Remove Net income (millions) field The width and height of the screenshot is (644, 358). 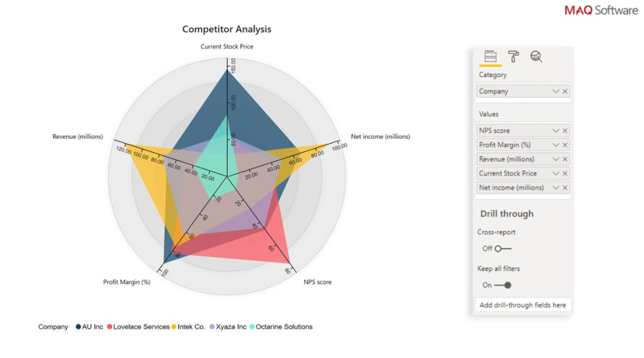[x=565, y=188]
